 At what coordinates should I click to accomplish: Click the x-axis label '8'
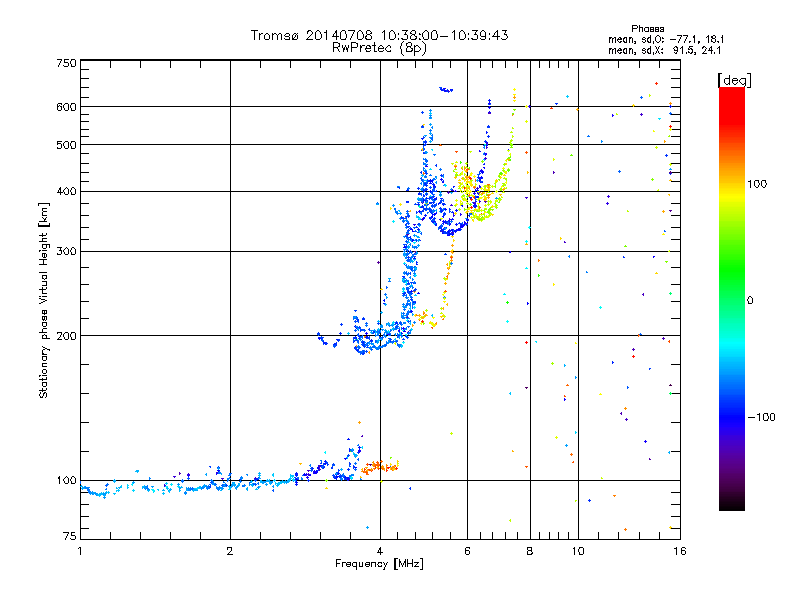pos(530,551)
